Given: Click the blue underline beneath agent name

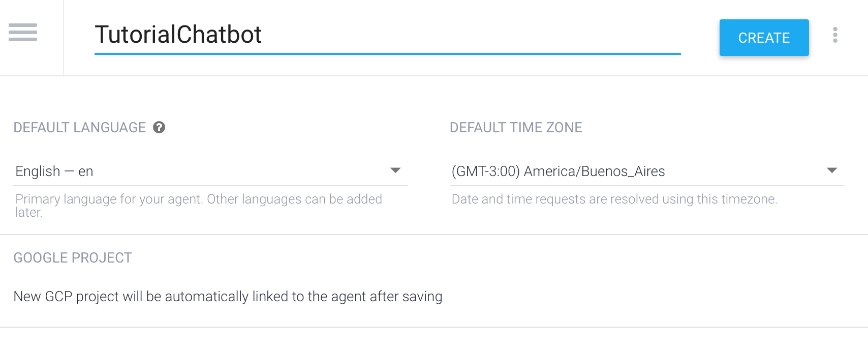Looking at the screenshot, I should coord(387,53).
